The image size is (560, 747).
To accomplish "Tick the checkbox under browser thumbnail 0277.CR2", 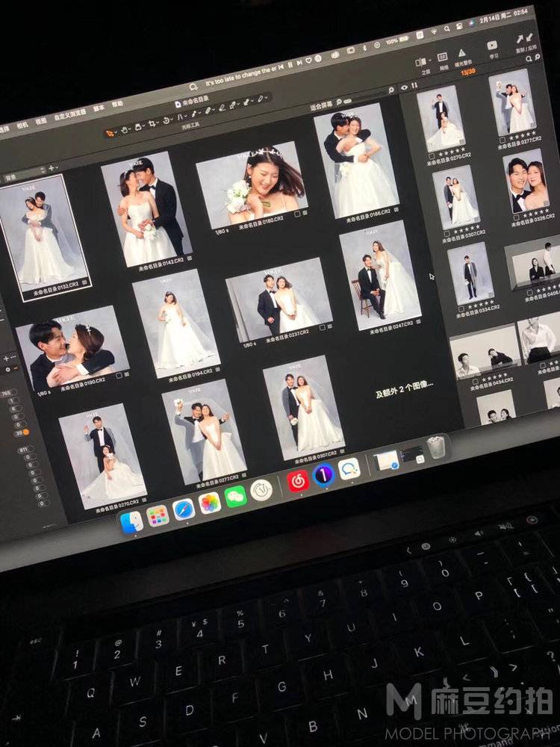I will (x=503, y=140).
